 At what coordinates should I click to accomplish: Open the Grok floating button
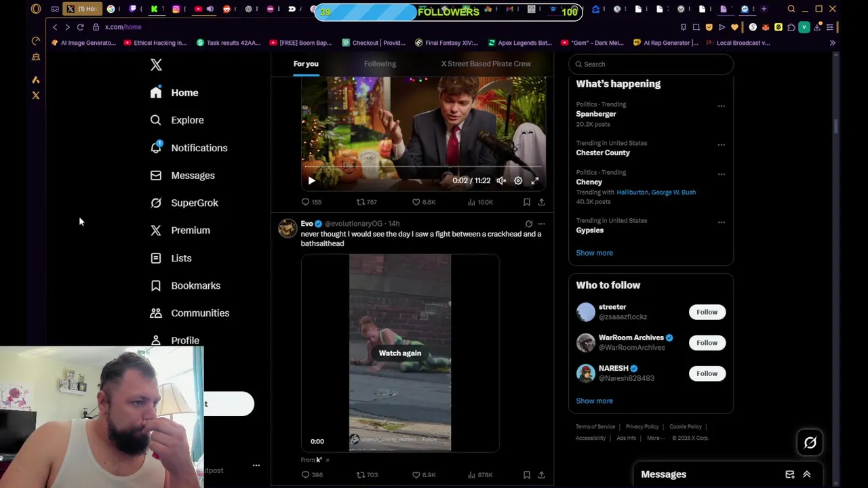pos(810,443)
